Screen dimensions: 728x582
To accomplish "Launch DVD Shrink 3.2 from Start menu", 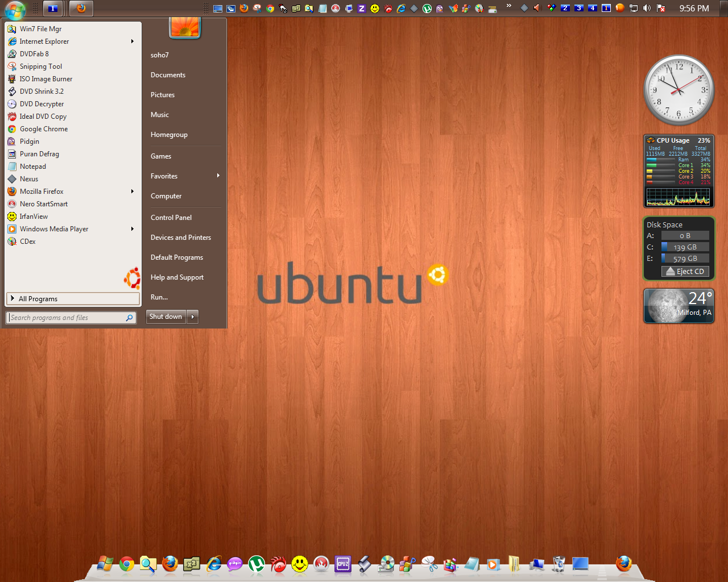I will point(73,92).
